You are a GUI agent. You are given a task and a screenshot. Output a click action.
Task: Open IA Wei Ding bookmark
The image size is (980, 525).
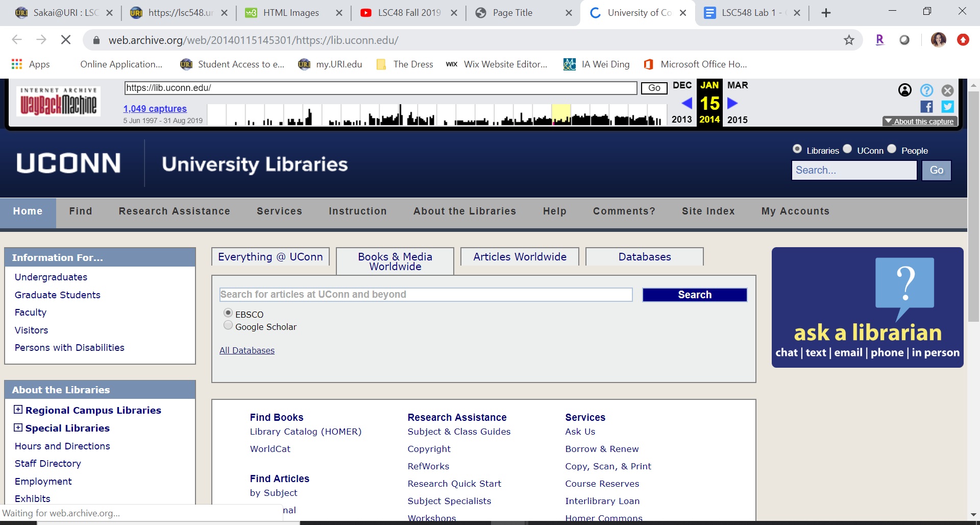(597, 64)
